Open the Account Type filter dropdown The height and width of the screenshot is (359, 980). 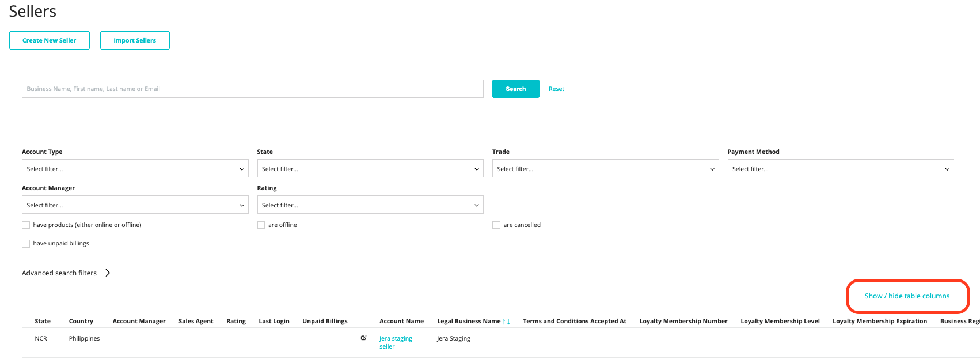click(x=135, y=169)
